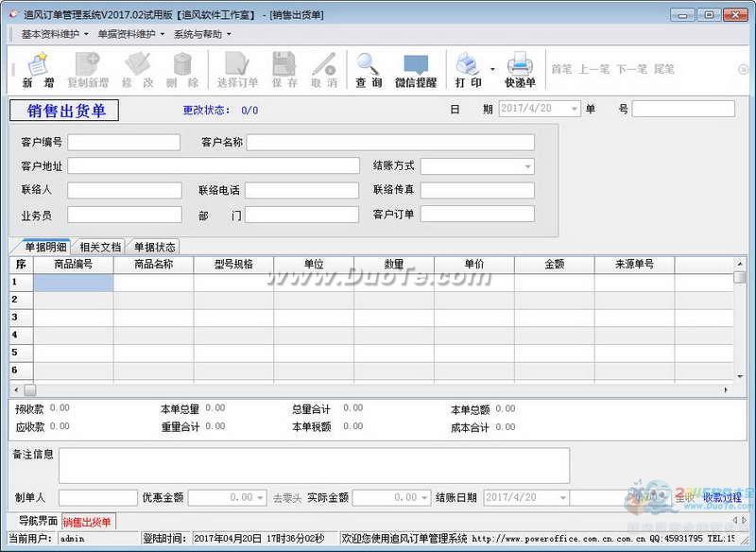This screenshot has width=756, height=552.
Task: Click the 部门 input field
Action: point(301,215)
